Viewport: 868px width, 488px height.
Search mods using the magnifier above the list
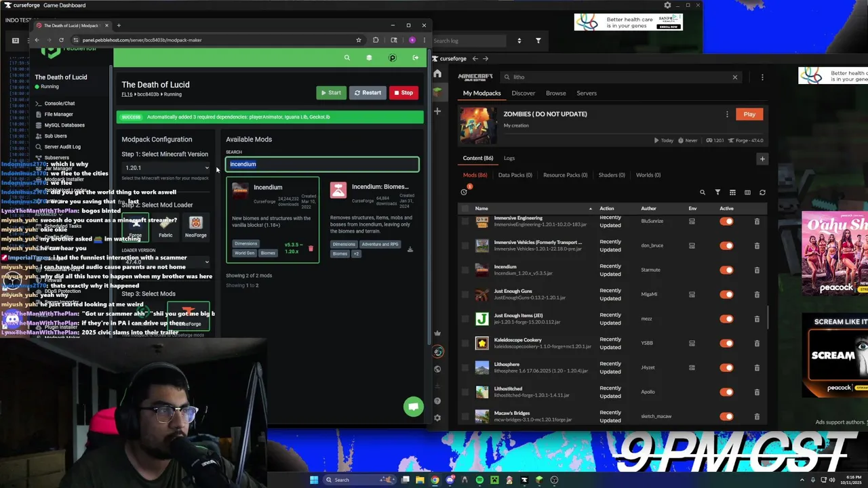[703, 192]
